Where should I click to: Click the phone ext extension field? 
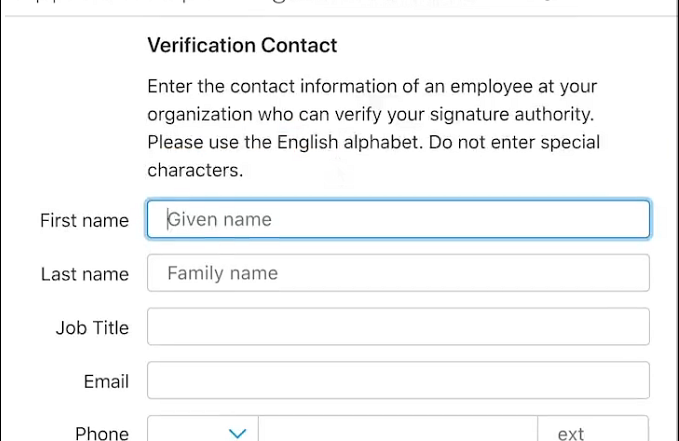[593, 432]
